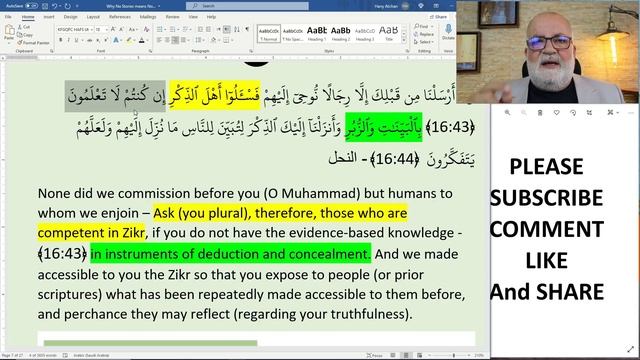Toggle Superscript formatting
This screenshot has height=360, width=640.
(x=106, y=40)
